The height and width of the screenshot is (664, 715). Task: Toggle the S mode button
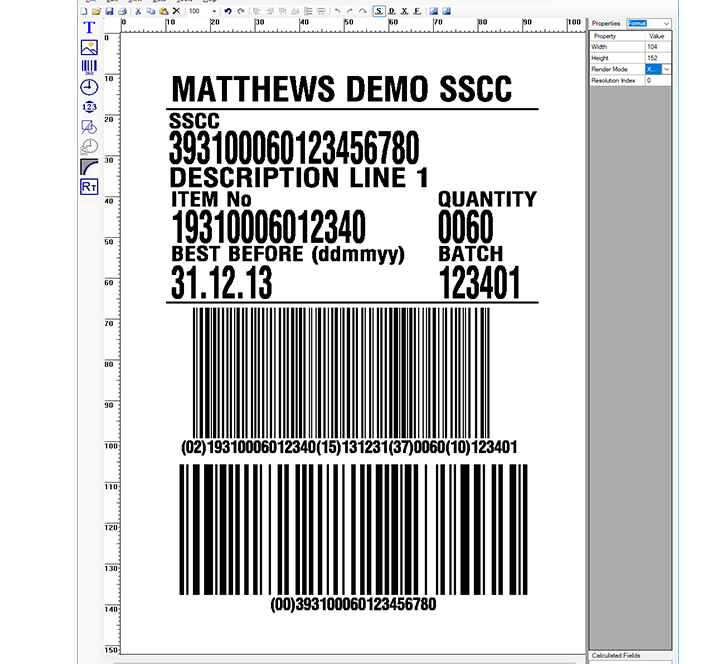click(379, 11)
